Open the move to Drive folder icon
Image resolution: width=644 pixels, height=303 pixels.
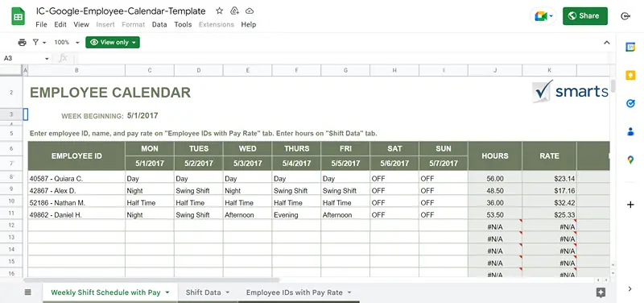tap(234, 11)
